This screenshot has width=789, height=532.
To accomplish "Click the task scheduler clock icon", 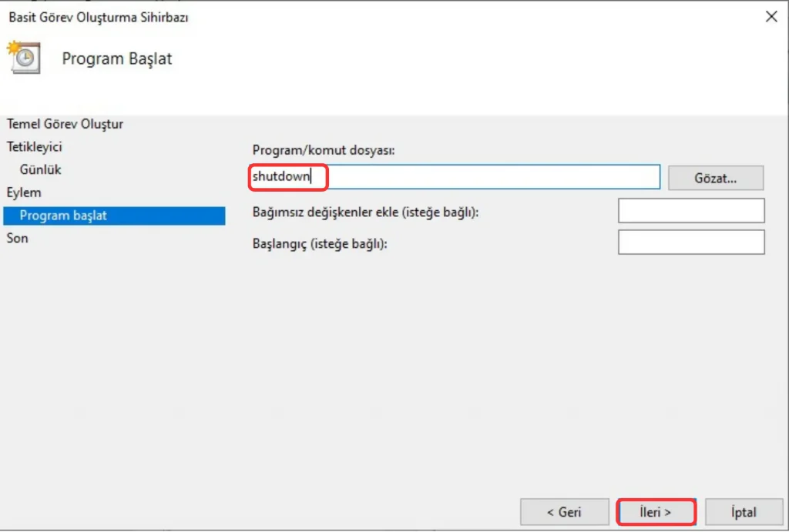I will (x=22, y=59).
